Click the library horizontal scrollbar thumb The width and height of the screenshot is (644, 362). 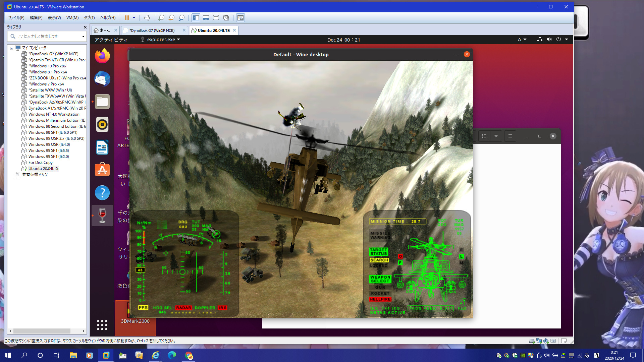(x=42, y=331)
